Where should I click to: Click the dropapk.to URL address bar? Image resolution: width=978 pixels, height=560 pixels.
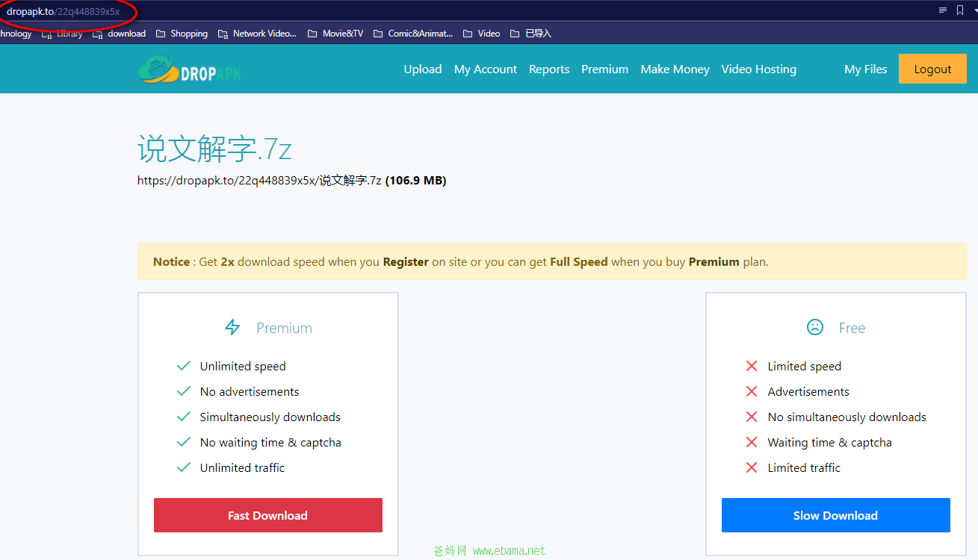coord(64,11)
